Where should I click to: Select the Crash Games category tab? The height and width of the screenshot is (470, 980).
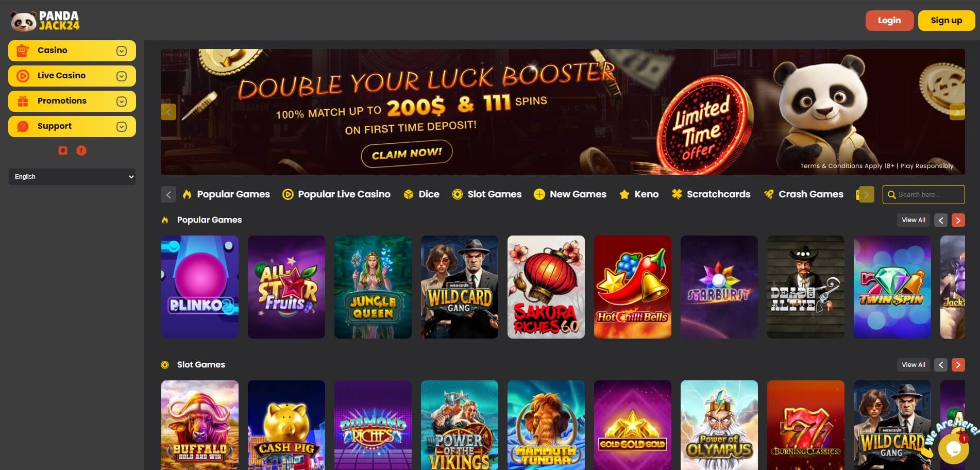coord(804,194)
